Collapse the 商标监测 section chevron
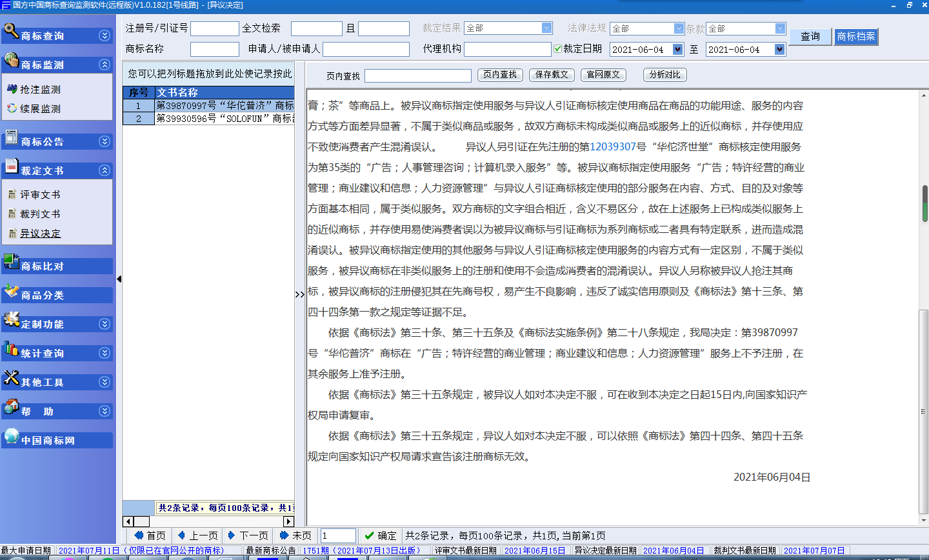Image resolution: width=929 pixels, height=560 pixels. 105,65
